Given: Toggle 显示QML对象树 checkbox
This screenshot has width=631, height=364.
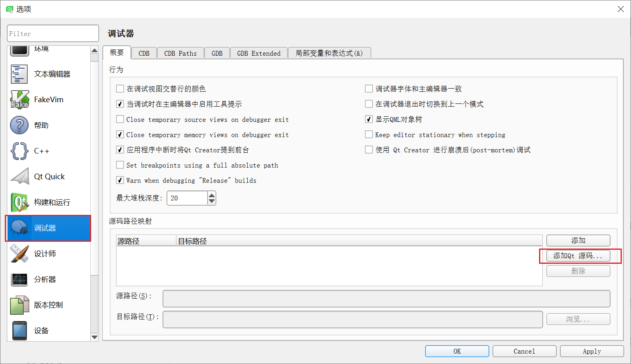Looking at the screenshot, I should click(x=368, y=119).
